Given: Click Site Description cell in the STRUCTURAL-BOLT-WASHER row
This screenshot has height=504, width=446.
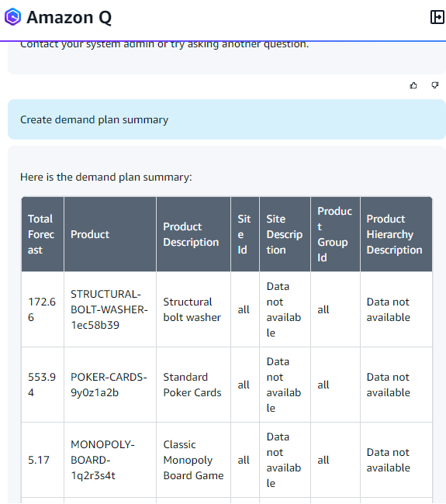Looking at the screenshot, I should click(284, 309).
